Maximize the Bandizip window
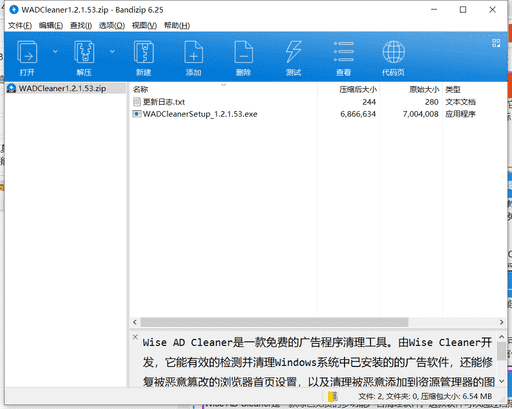The width and height of the screenshot is (512, 409). click(x=463, y=10)
